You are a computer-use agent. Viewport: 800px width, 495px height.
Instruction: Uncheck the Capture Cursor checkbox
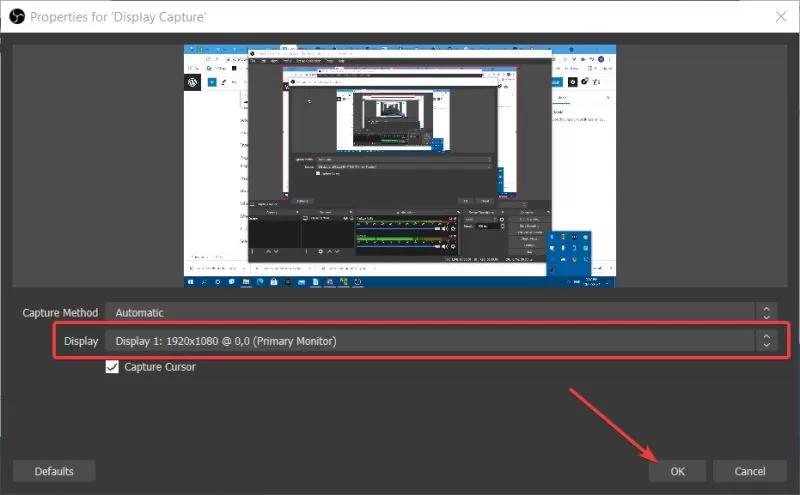point(112,367)
